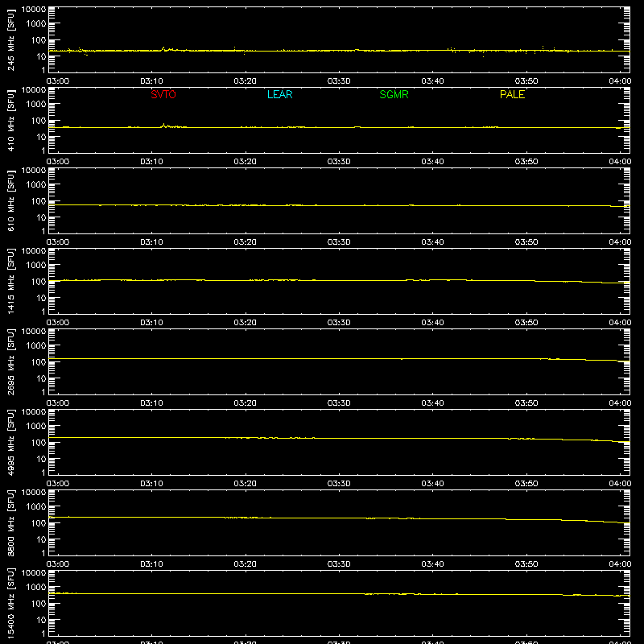Click the 03:20 time label below 410 MHz plot

point(246,162)
